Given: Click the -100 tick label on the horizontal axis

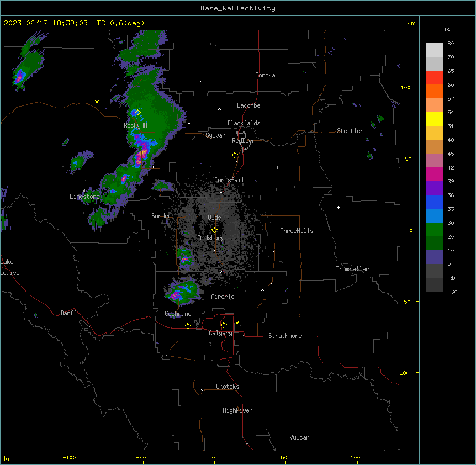Looking at the screenshot, I should click(69, 457).
